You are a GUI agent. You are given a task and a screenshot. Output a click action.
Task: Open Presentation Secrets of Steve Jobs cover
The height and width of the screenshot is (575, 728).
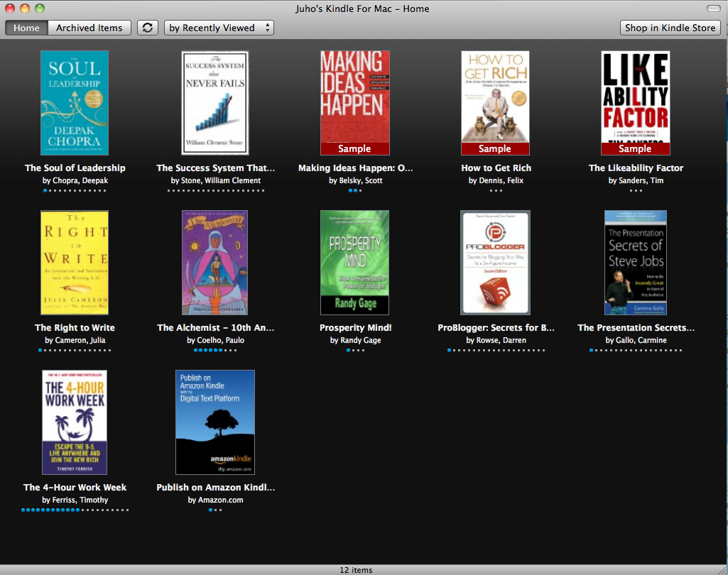636,262
